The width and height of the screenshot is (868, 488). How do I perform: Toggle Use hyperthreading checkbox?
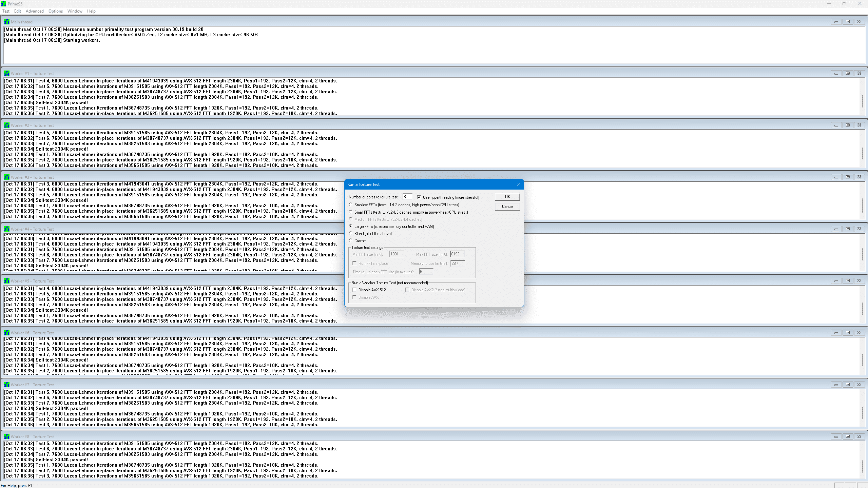[419, 197]
